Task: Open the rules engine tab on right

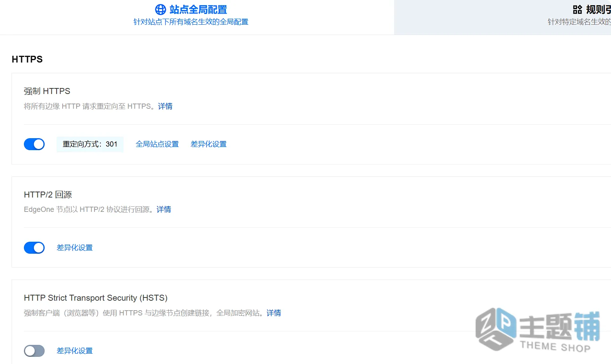Action: point(503,17)
